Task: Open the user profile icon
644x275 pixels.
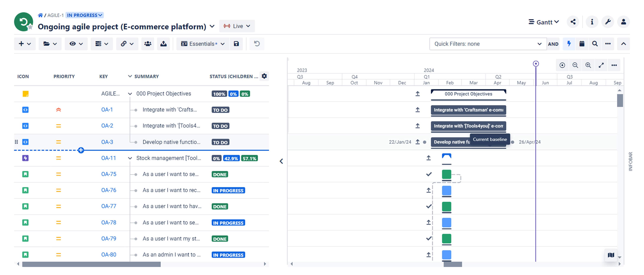Action: point(623,22)
